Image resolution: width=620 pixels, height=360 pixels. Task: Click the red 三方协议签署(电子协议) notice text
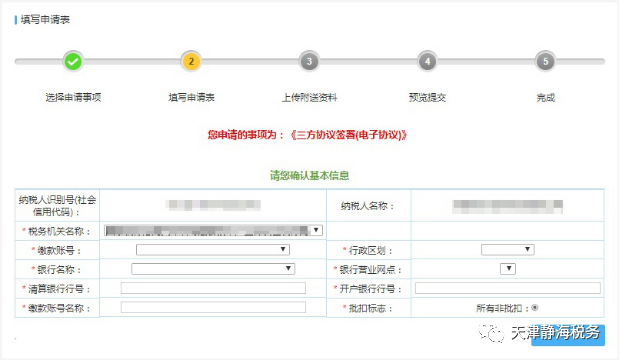pos(308,135)
